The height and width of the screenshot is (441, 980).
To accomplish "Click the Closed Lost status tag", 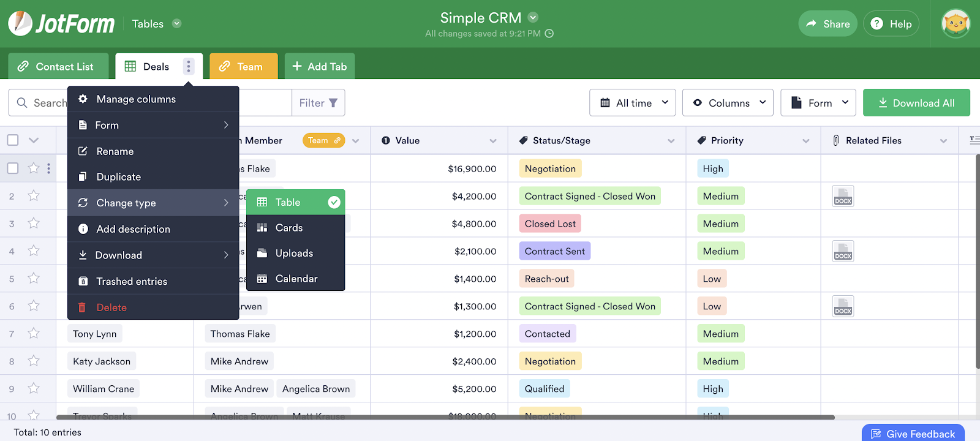I will click(550, 224).
